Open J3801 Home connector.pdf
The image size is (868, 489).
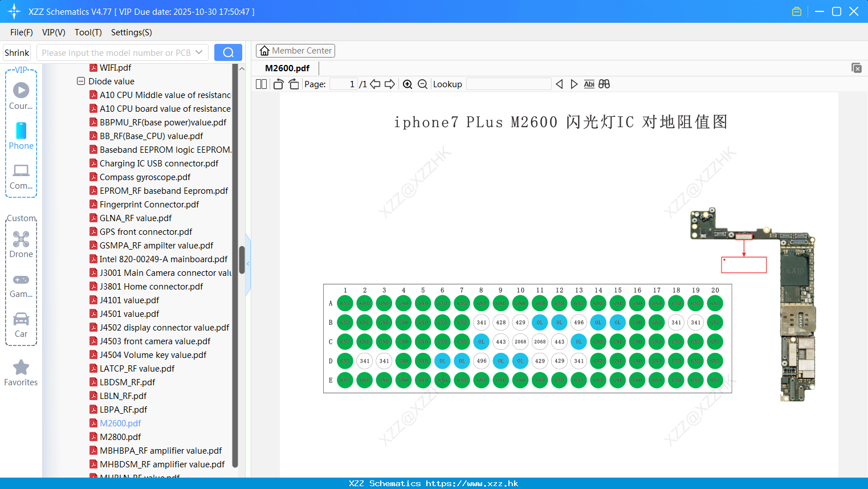(151, 287)
